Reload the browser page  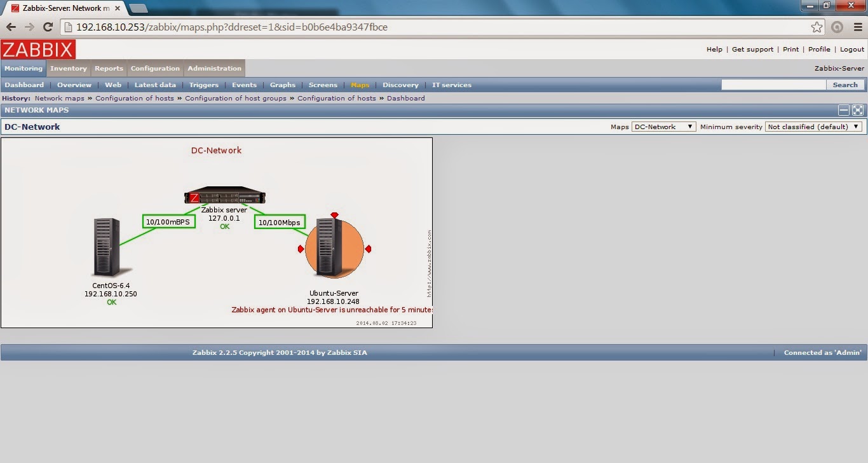click(x=48, y=27)
